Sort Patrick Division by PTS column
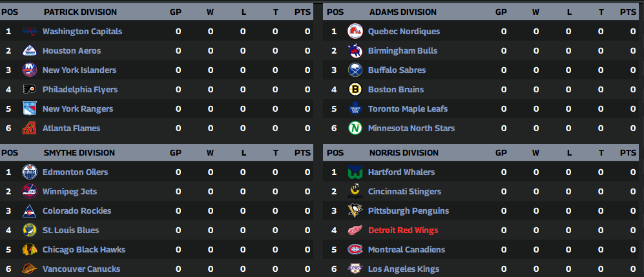 (302, 12)
